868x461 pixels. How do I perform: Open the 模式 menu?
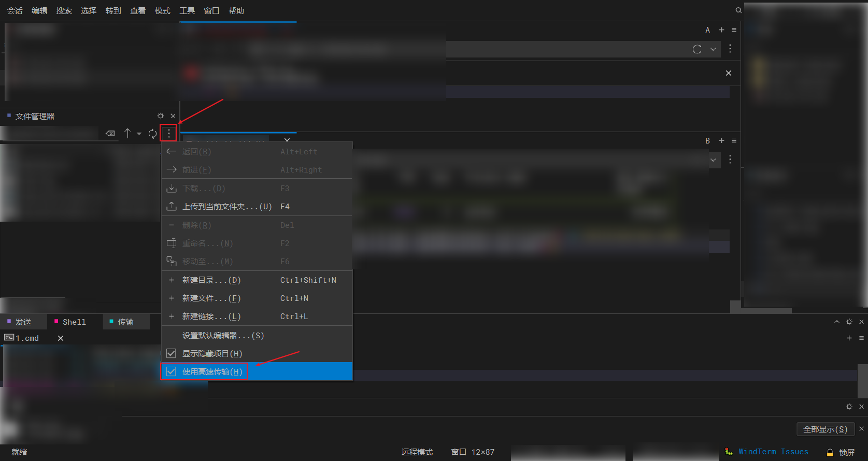[x=162, y=10]
